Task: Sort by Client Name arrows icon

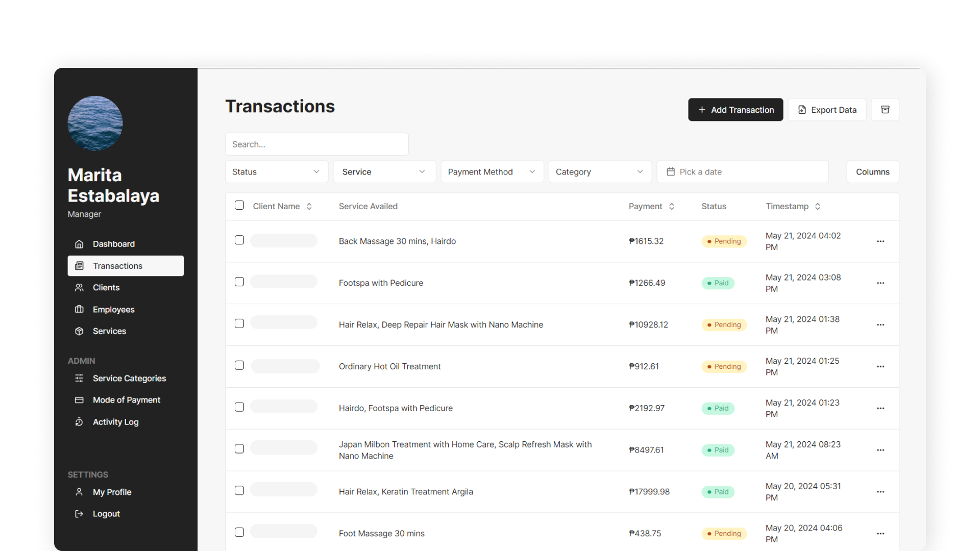Action: (x=309, y=207)
